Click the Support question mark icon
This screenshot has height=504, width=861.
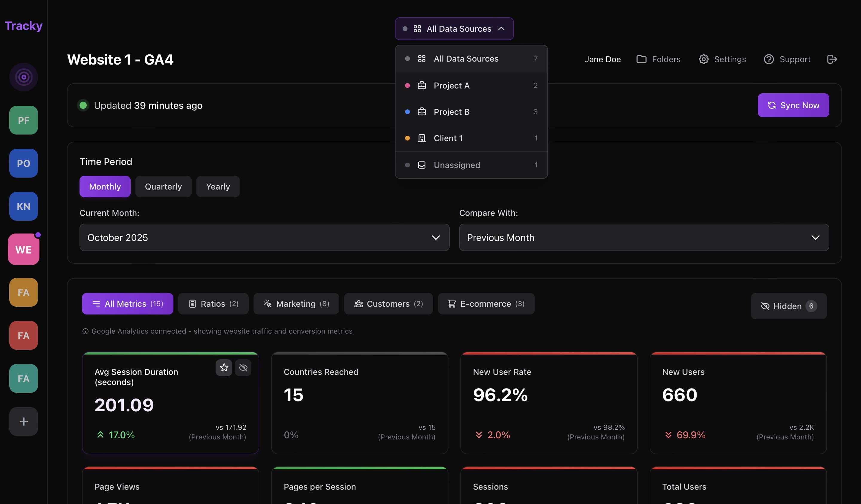click(769, 59)
